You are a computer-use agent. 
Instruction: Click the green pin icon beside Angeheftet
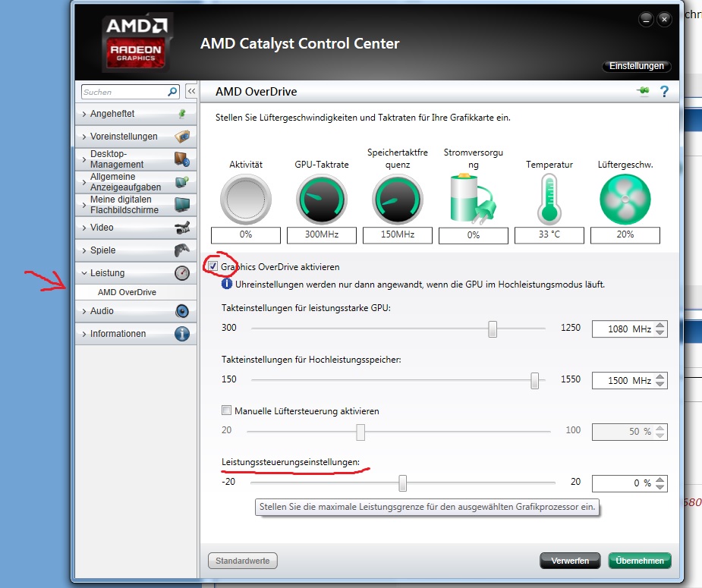182,114
